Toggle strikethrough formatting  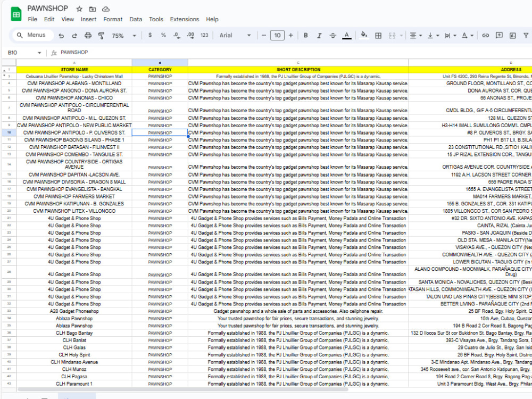pyautogui.click(x=332, y=35)
